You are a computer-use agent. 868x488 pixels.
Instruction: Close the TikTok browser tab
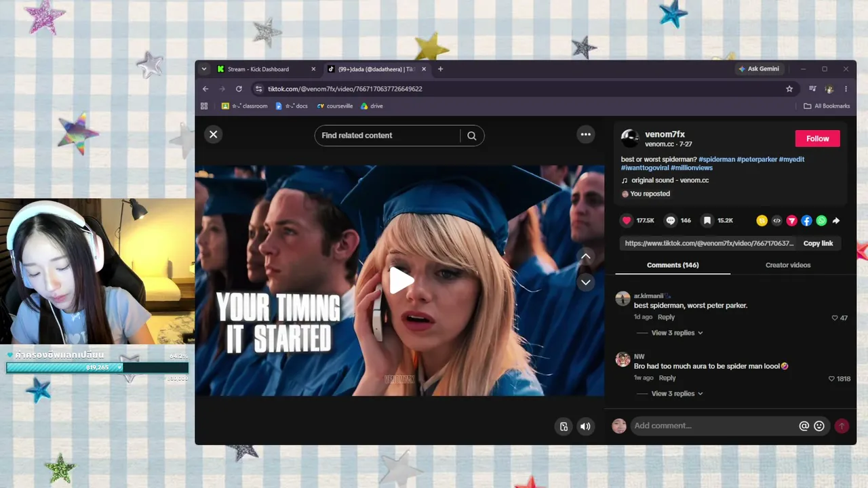pyautogui.click(x=424, y=69)
